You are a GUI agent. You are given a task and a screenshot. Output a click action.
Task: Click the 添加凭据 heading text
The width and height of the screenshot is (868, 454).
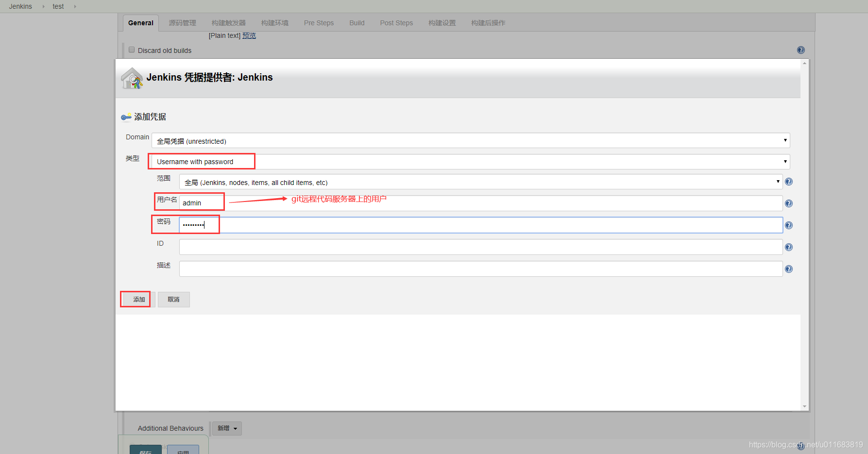150,117
